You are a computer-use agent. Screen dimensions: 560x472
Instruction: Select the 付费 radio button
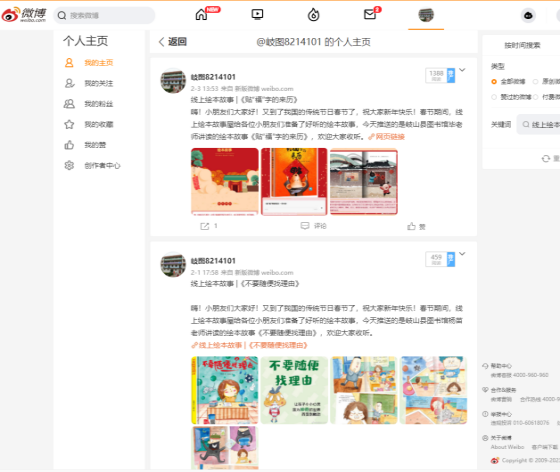[535, 97]
